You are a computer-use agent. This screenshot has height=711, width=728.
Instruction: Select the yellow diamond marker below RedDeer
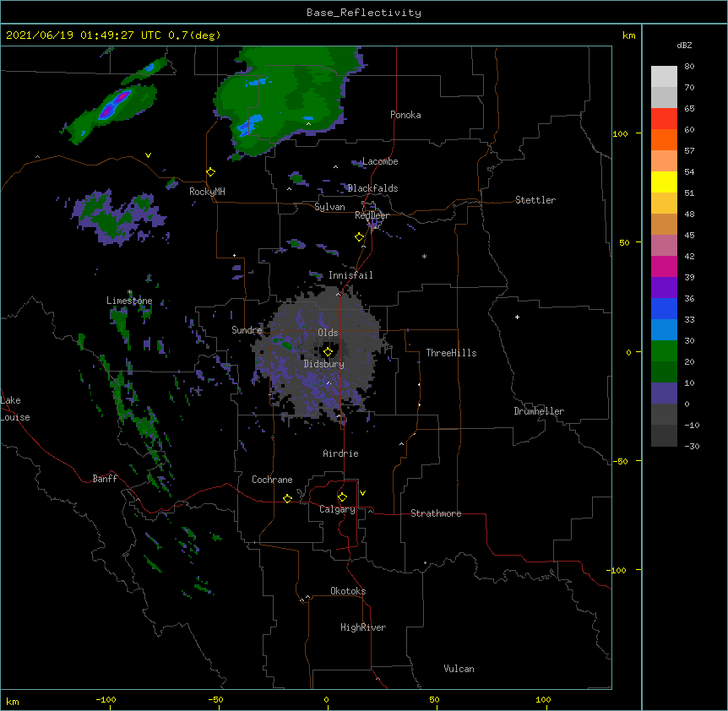coord(360,237)
